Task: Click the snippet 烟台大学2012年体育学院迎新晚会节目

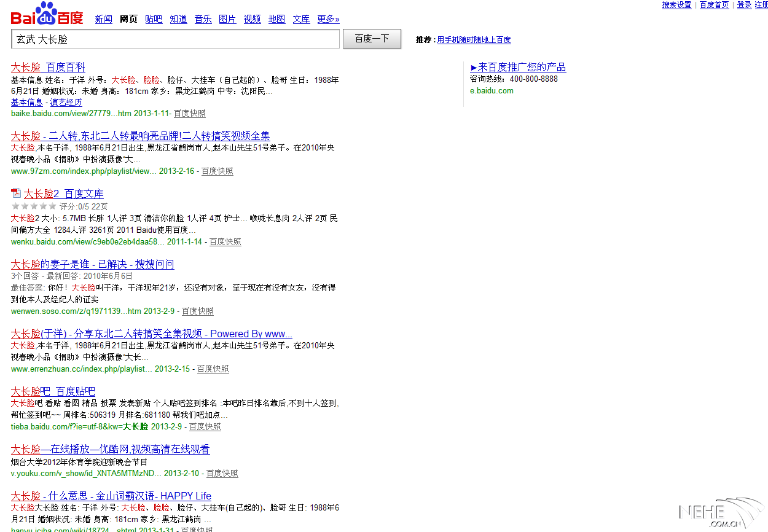Action: [x=79, y=462]
